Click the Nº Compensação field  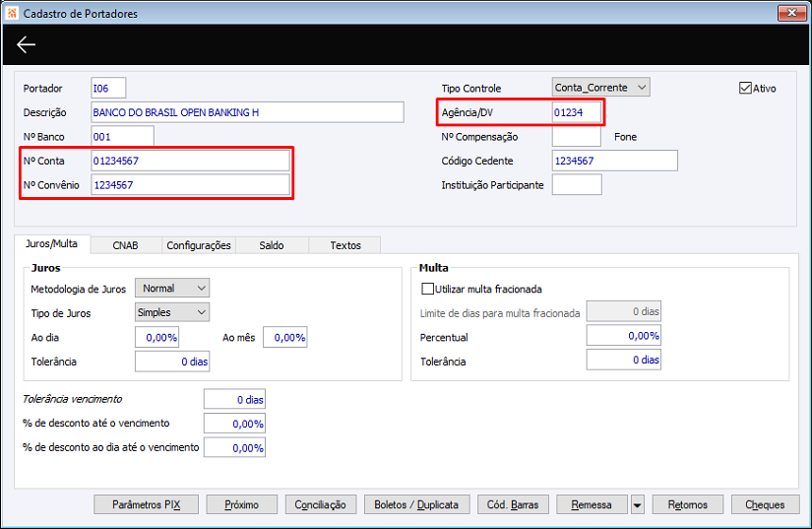pyautogui.click(x=577, y=137)
